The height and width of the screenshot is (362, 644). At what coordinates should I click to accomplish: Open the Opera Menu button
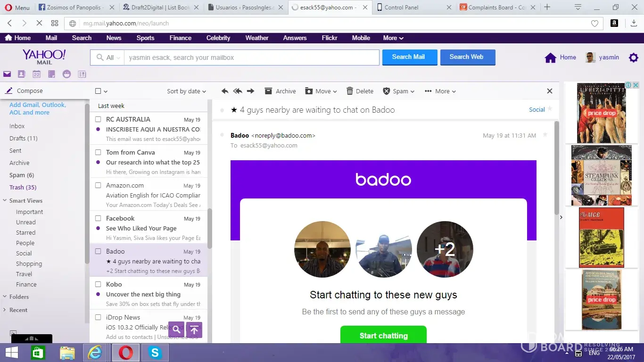[17, 8]
